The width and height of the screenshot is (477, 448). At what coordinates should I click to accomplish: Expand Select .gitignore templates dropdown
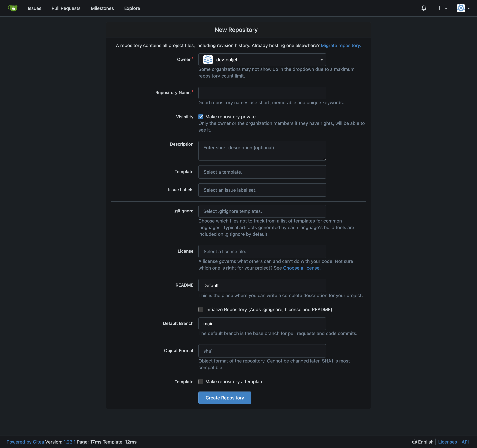(x=262, y=211)
